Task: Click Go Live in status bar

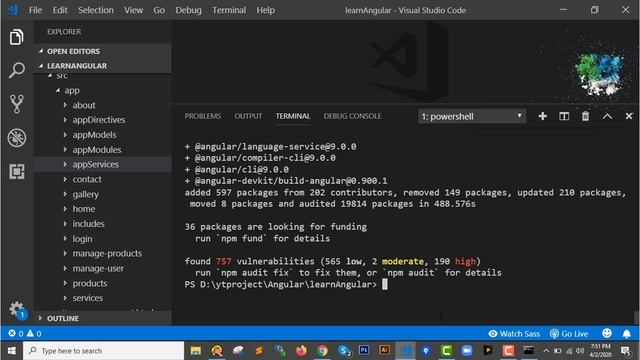Action: [569, 333]
